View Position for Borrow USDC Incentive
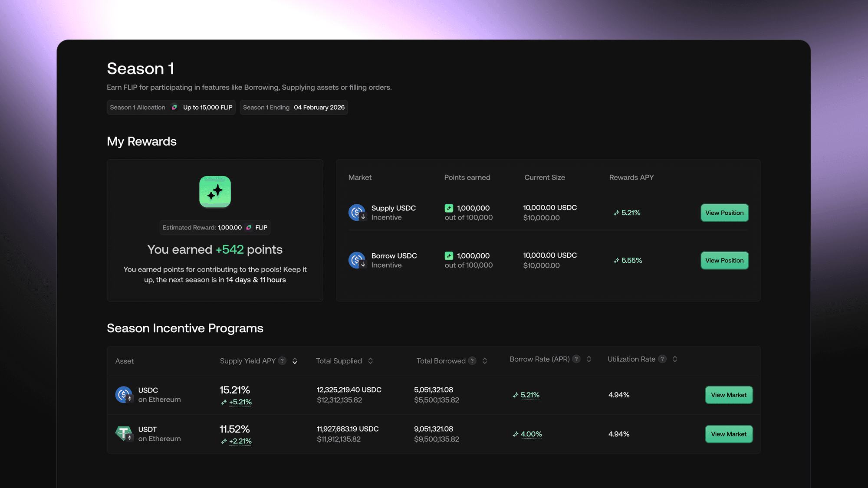The width and height of the screenshot is (868, 488). pos(724,260)
